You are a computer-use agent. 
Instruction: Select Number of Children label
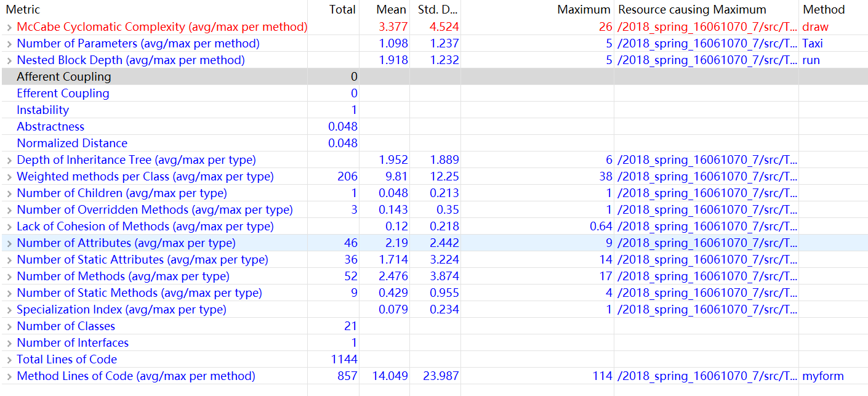(122, 193)
